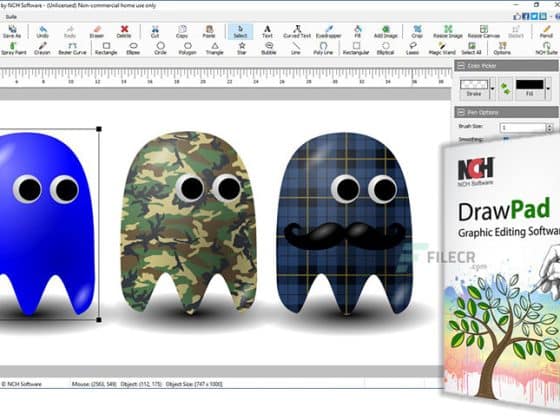This screenshot has height=420, width=560.
Task: Click the Redo toolbar icon
Action: (70, 31)
